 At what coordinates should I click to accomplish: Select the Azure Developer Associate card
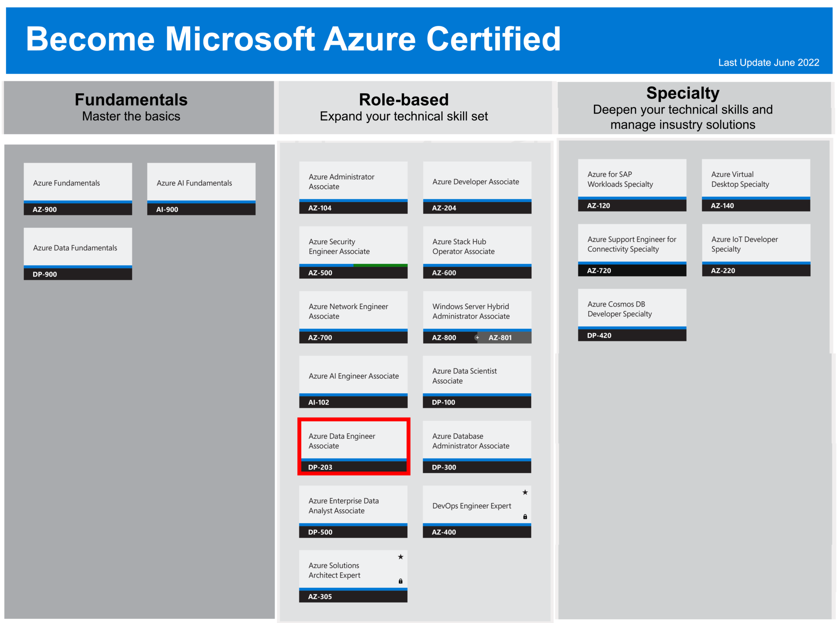point(477,188)
